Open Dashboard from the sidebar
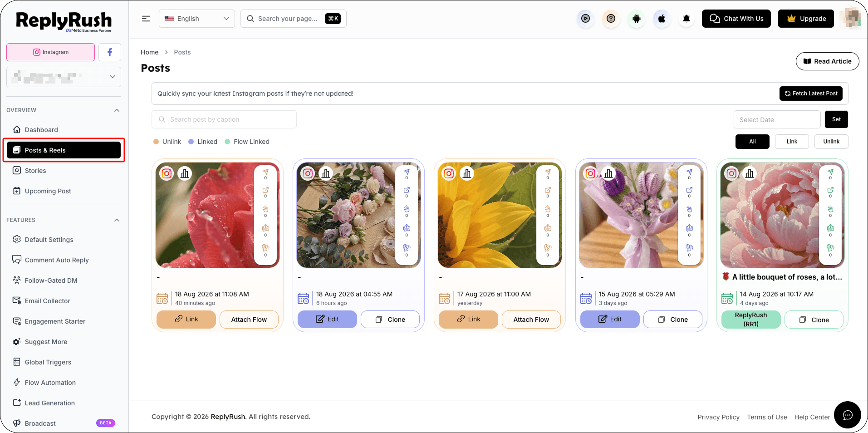 tap(64, 130)
